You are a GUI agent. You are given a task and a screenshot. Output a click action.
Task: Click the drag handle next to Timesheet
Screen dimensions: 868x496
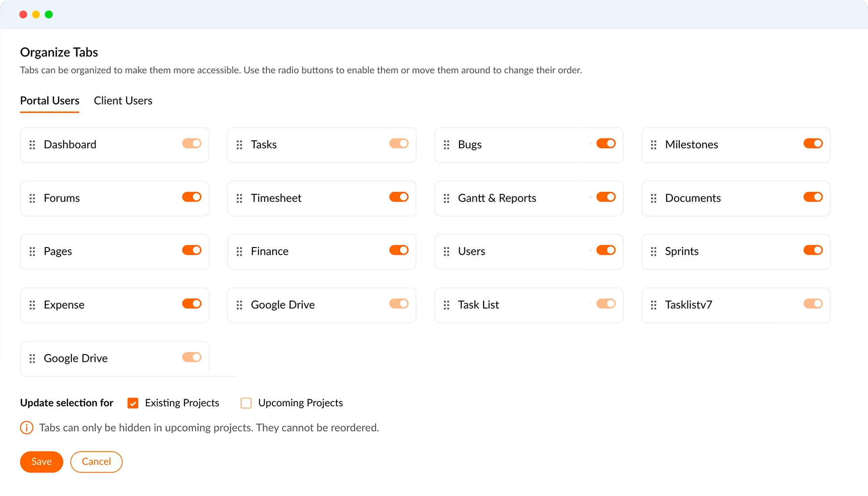(239, 198)
